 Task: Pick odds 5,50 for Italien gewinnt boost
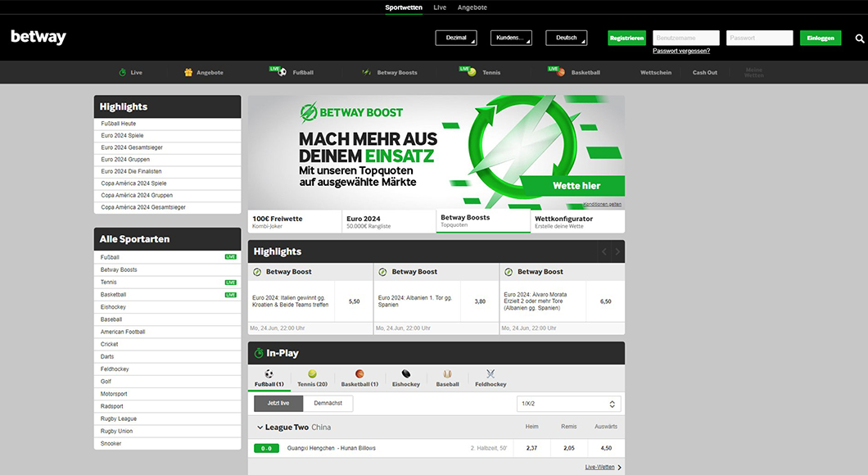(355, 301)
